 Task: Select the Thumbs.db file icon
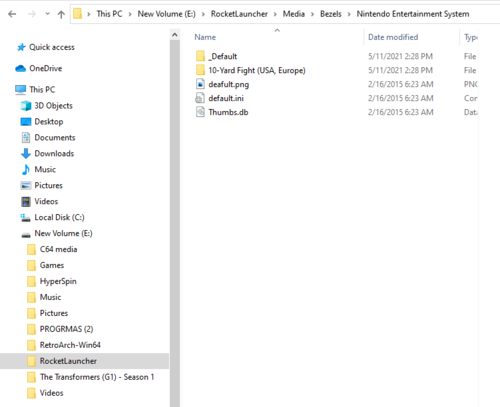(200, 112)
